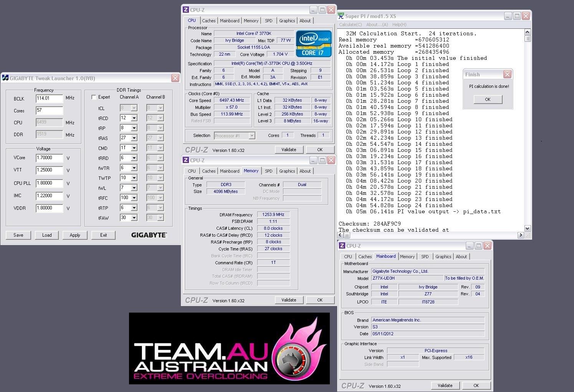Open the tRP Channel A dropdown
Image resolution: width=574 pixels, height=392 pixels.
click(x=134, y=128)
